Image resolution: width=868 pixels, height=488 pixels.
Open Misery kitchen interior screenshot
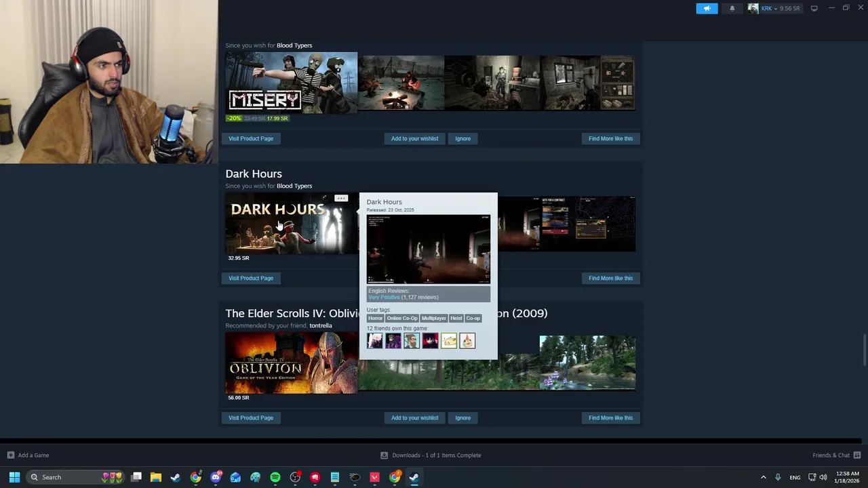pos(492,83)
